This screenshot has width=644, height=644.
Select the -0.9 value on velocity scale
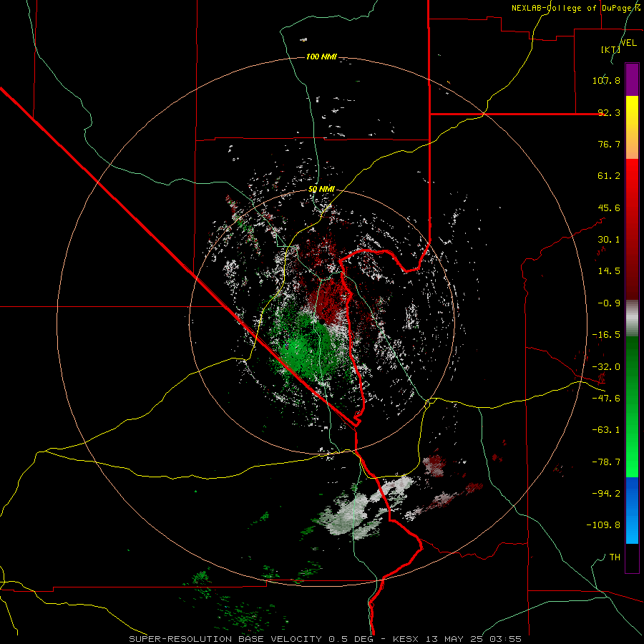tap(609, 303)
